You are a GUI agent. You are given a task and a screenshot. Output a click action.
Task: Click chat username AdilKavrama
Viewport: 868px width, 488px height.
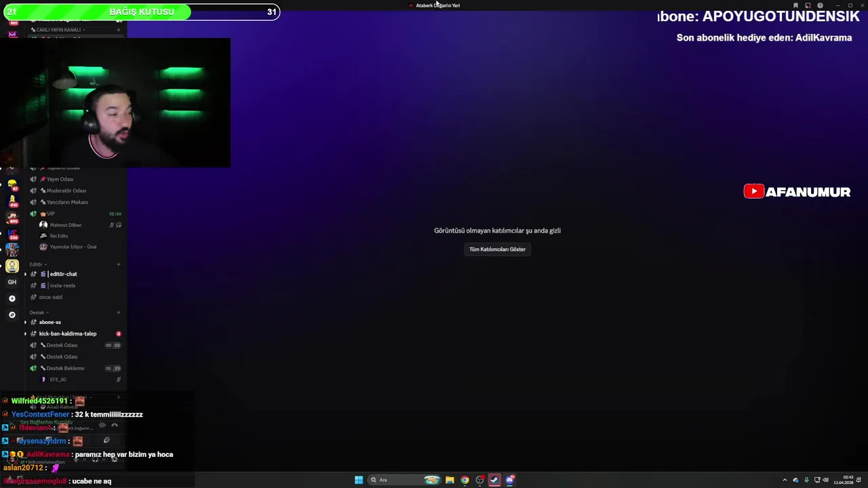click(x=47, y=454)
